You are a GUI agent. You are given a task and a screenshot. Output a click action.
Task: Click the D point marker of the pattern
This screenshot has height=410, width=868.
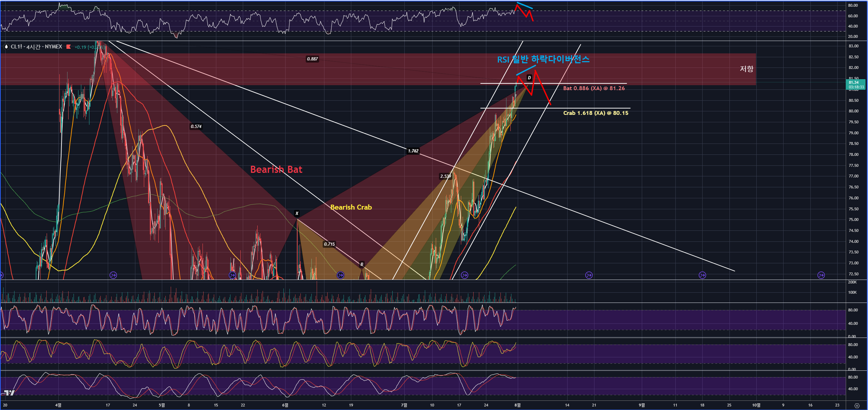click(x=529, y=78)
